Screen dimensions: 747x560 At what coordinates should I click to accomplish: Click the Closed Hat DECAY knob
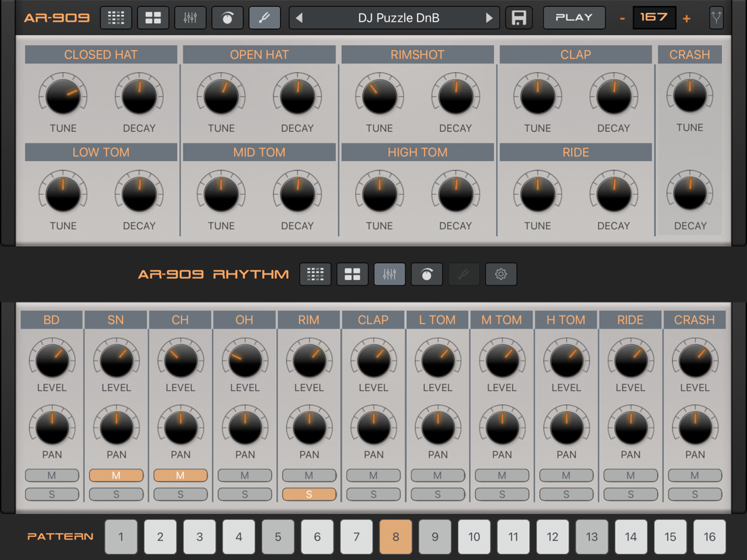139,96
